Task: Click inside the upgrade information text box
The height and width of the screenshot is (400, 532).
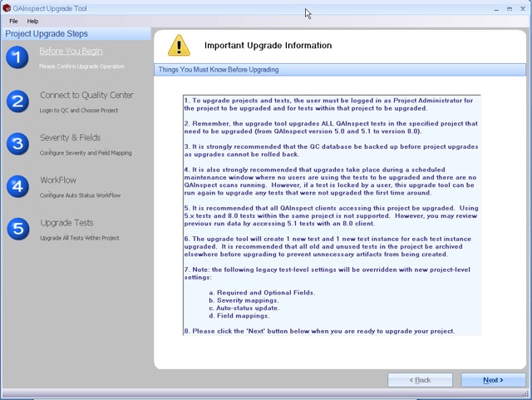Action: pos(332,215)
